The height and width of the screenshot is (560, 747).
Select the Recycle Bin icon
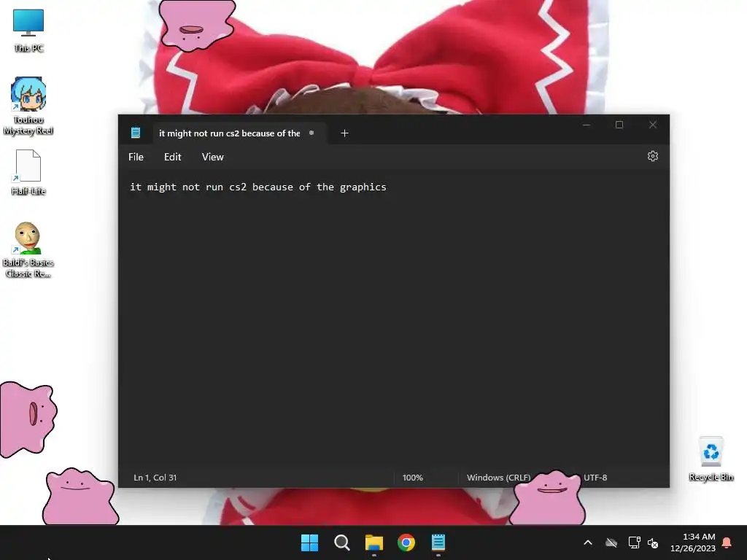(x=711, y=459)
